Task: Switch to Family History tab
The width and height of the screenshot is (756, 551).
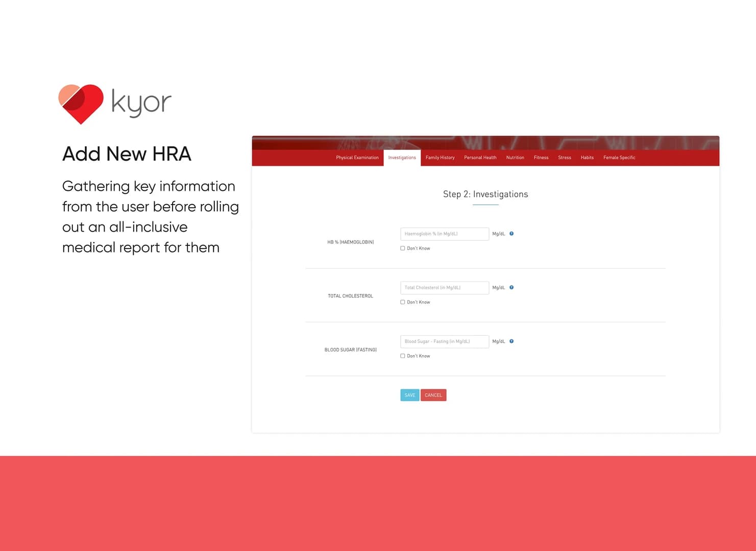Action: point(440,158)
